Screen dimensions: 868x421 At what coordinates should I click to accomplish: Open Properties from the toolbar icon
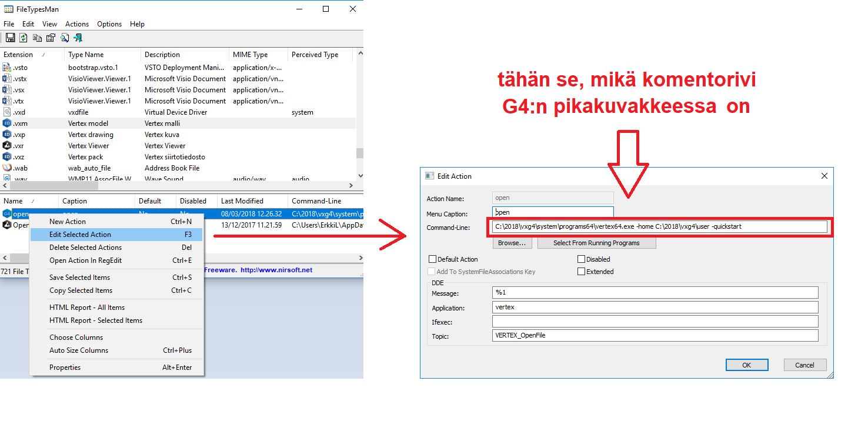point(51,38)
